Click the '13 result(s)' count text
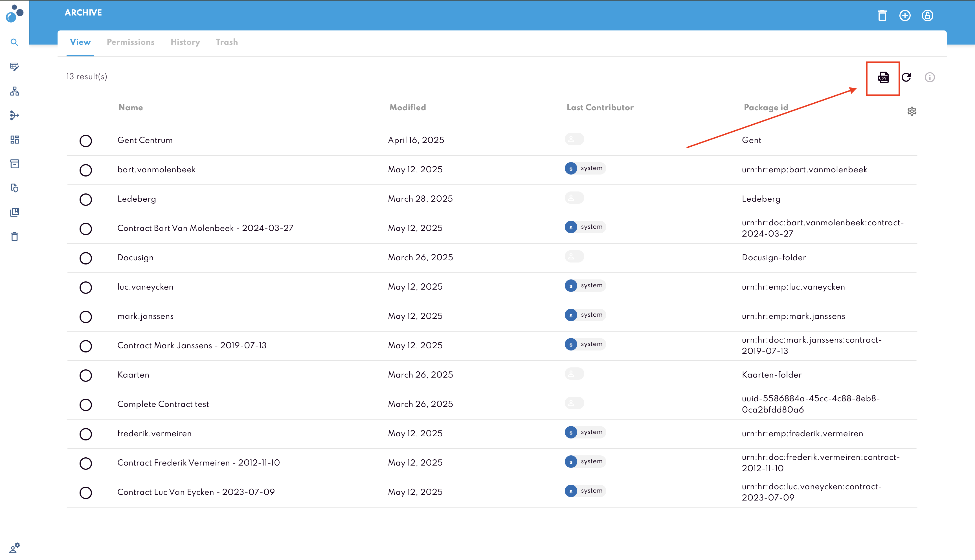Screen dimensions: 975x560 click(87, 76)
